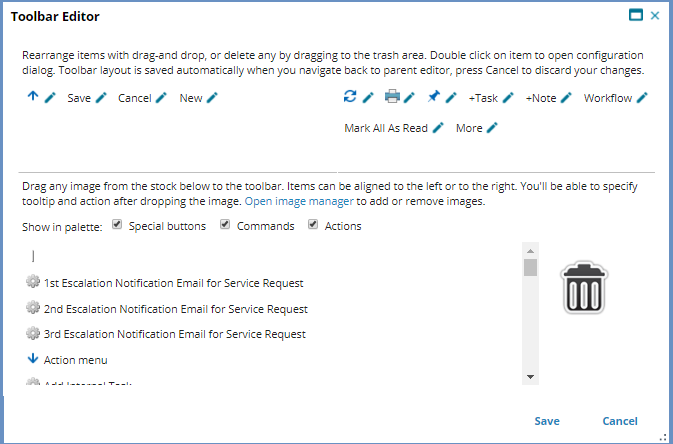Viewport: 673px width, 444px height.
Task: Click the More toolbar item
Action: point(469,128)
